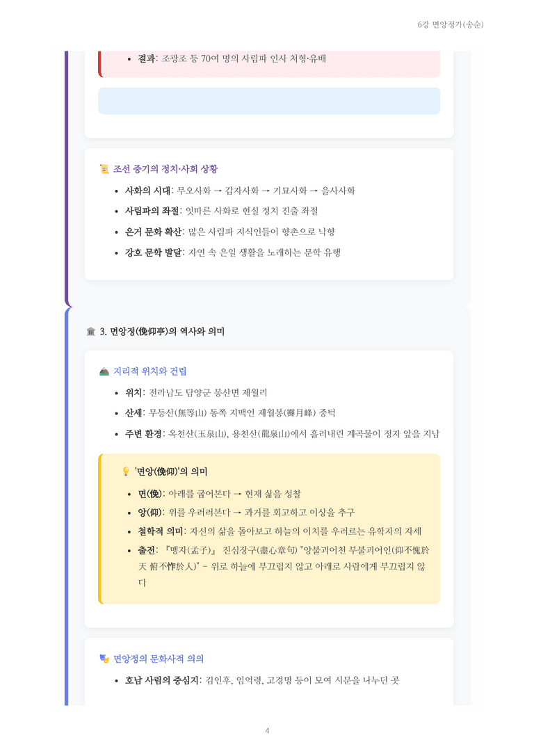Image resolution: width=534 pixels, height=756 pixels.
Task: Click the bullet 산세: 무등산(無等山) 동쪽
Action: tap(230, 413)
